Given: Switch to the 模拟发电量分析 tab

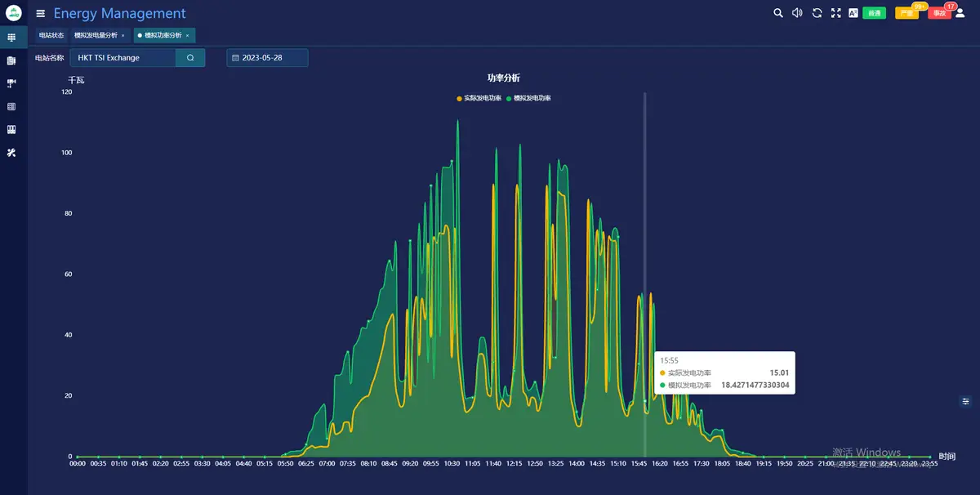Looking at the screenshot, I should pos(96,36).
